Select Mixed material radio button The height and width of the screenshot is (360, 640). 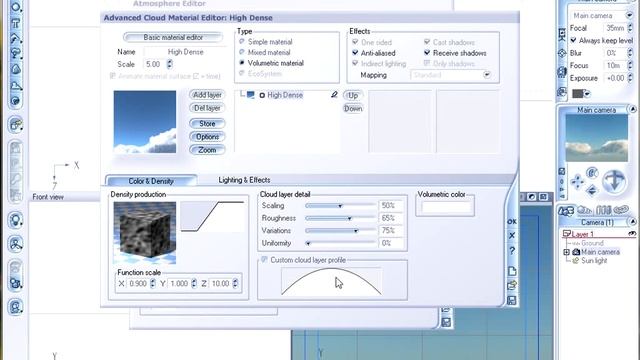tap(242, 52)
